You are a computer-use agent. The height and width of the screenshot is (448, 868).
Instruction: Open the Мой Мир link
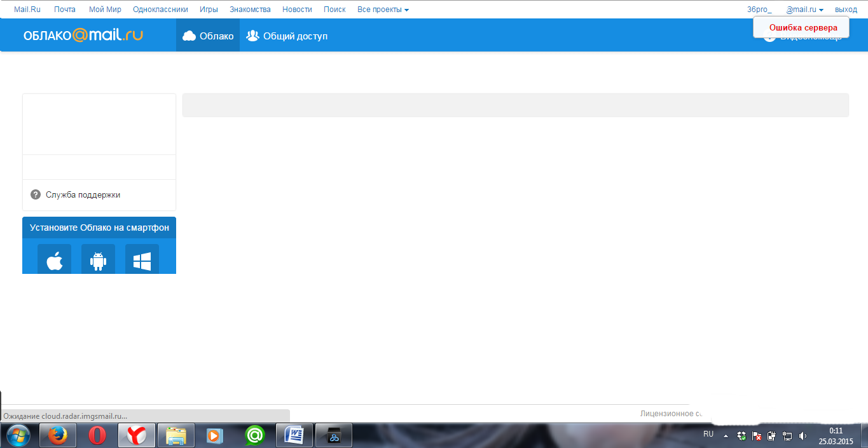click(105, 10)
